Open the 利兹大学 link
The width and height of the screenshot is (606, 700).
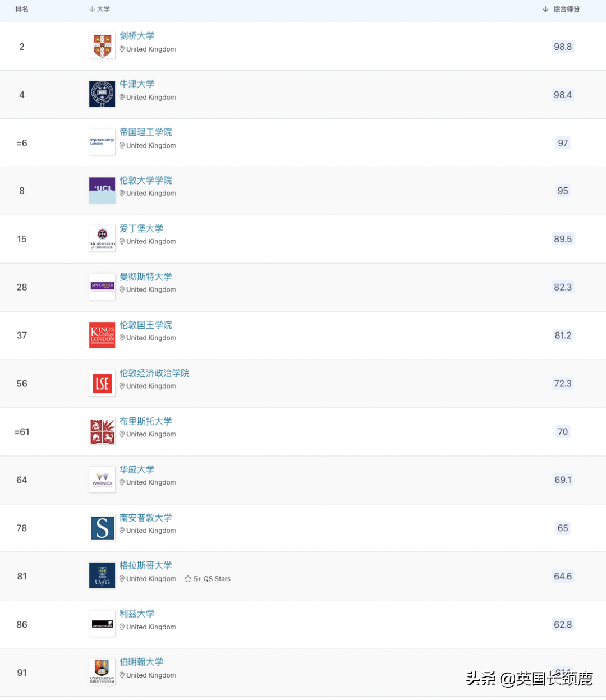pyautogui.click(x=137, y=614)
